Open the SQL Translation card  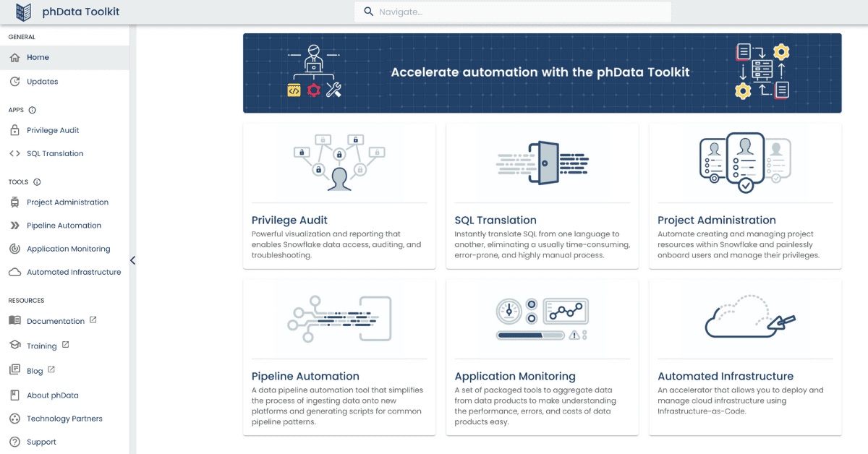[x=542, y=196]
